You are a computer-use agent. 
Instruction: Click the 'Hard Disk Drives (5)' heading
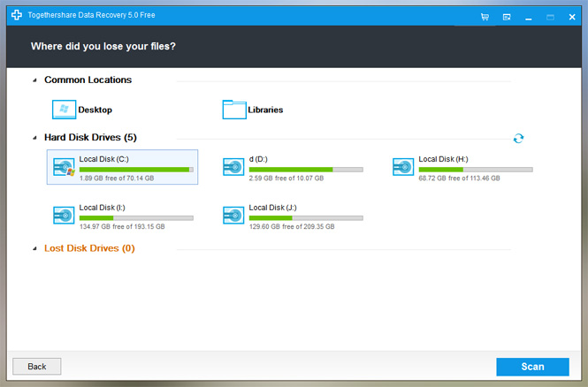90,138
